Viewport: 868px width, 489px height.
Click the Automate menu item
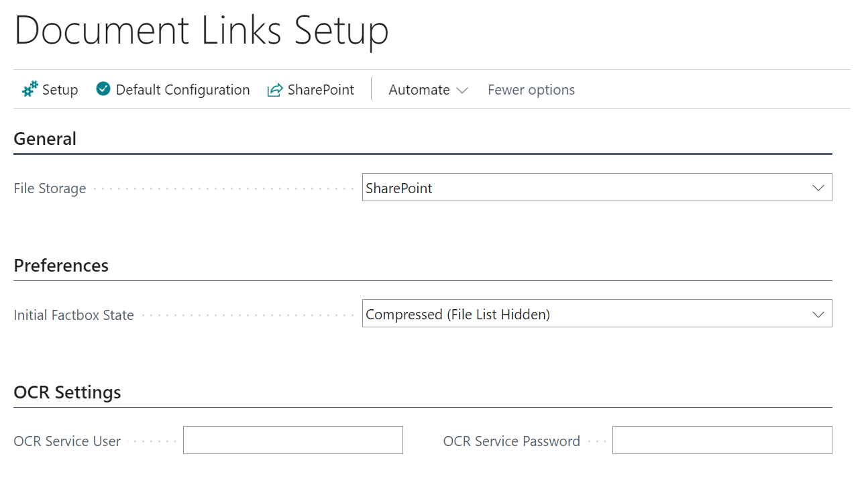[419, 89]
